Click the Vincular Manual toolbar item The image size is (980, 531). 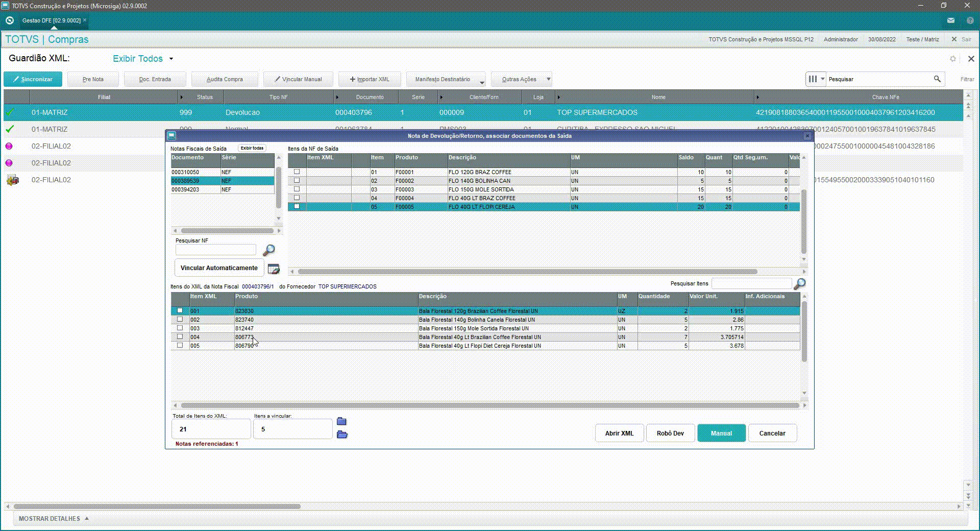298,79
